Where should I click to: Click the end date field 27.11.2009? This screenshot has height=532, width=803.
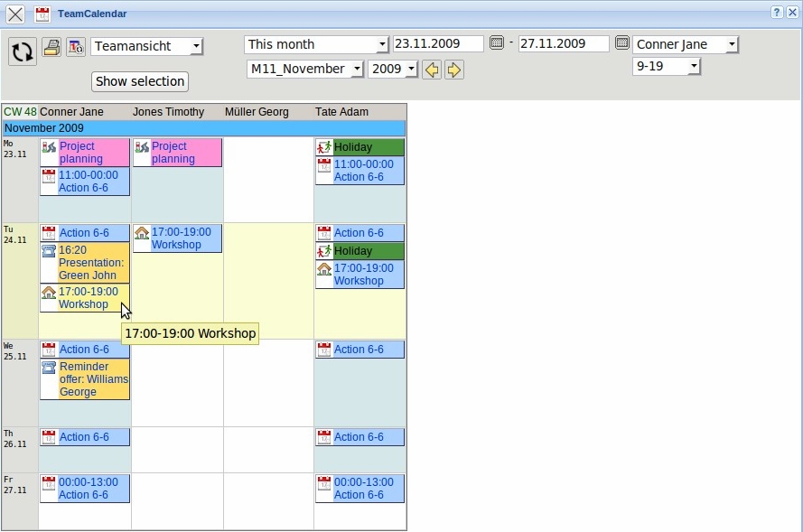point(564,43)
